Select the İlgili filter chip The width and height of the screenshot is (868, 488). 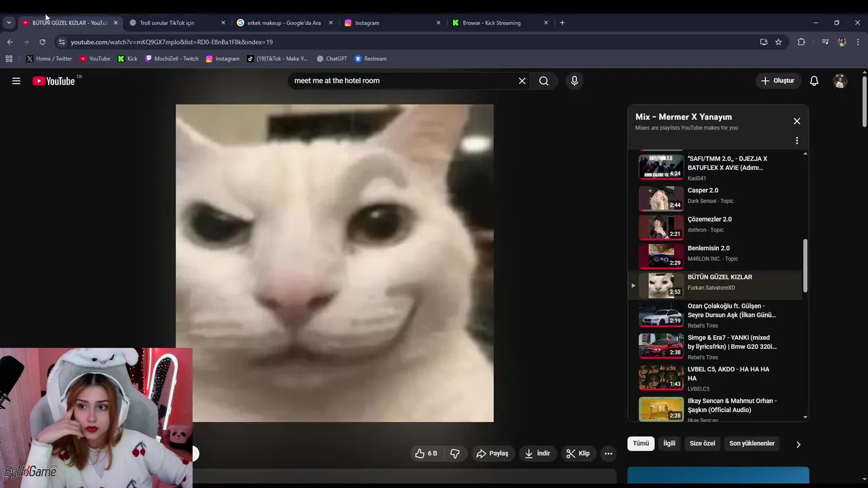pyautogui.click(x=669, y=443)
